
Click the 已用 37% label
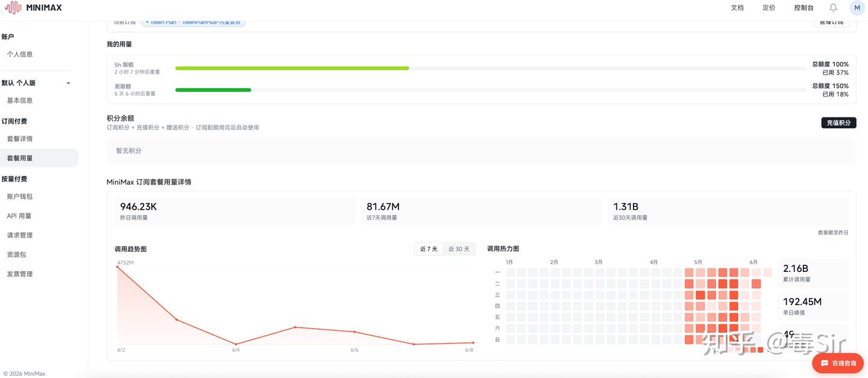pyautogui.click(x=835, y=72)
